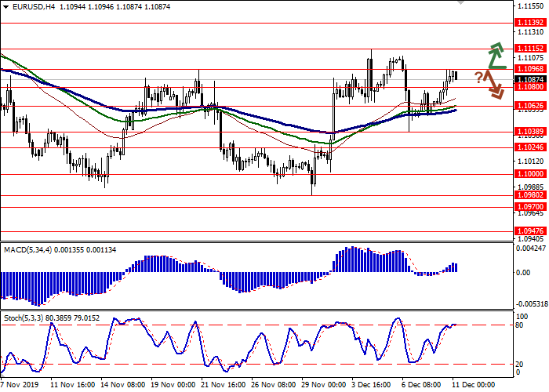
Task: Select the 1.10800 price level label
Action: 530,87
